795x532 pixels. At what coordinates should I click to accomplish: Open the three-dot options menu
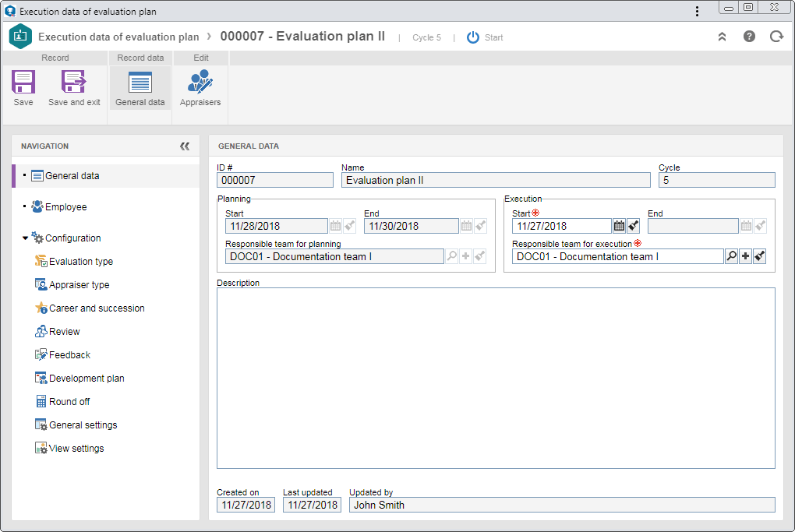[697, 11]
